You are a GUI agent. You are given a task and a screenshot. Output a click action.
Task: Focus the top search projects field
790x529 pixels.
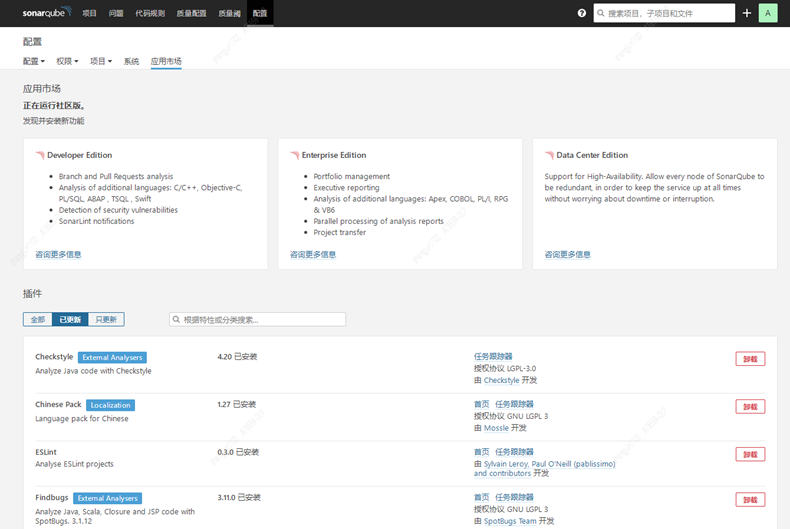tap(664, 13)
